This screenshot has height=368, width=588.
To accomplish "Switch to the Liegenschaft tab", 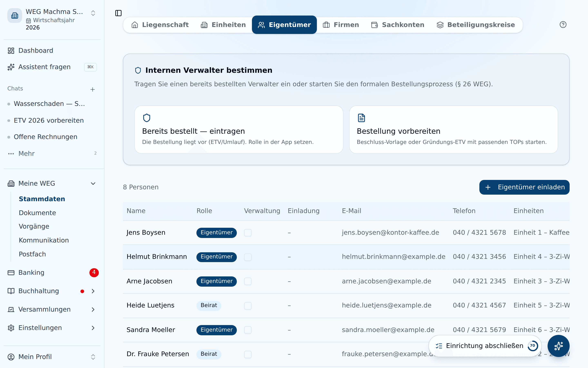I will click(x=160, y=25).
